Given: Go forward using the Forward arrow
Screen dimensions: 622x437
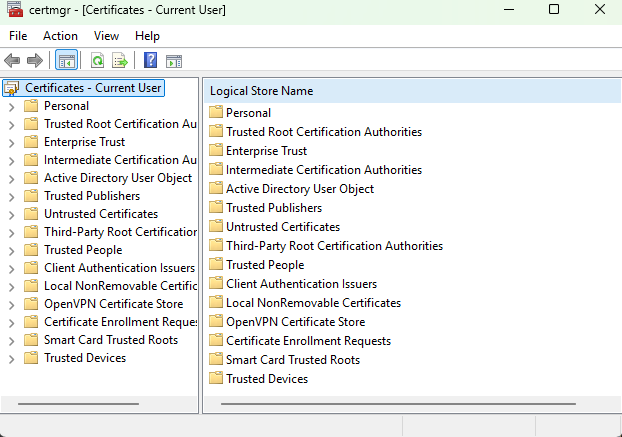Looking at the screenshot, I should (x=35, y=61).
